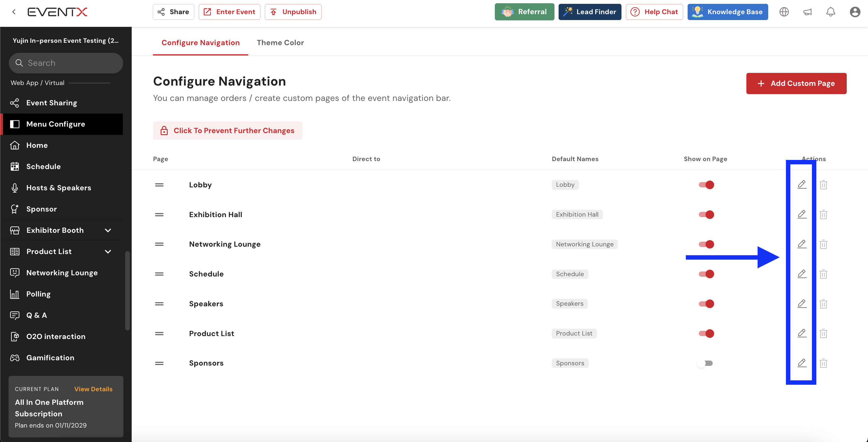Image resolution: width=868 pixels, height=442 pixels.
Task: Click To Prevent Further Changes lock button
Action: click(x=227, y=131)
